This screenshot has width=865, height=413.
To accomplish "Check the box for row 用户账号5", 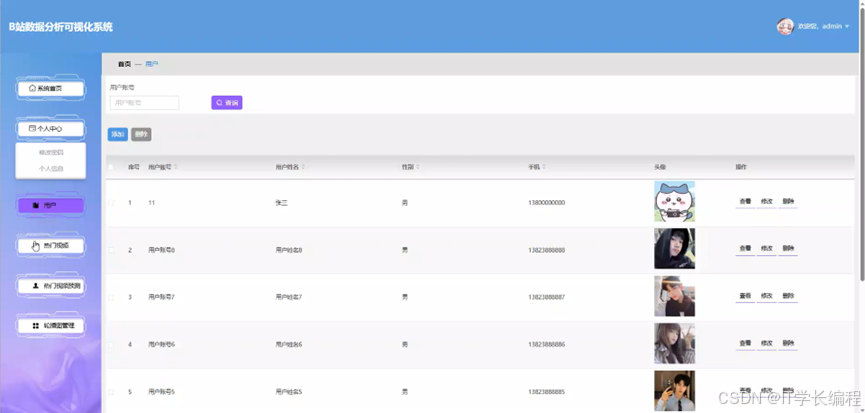I will 111,392.
